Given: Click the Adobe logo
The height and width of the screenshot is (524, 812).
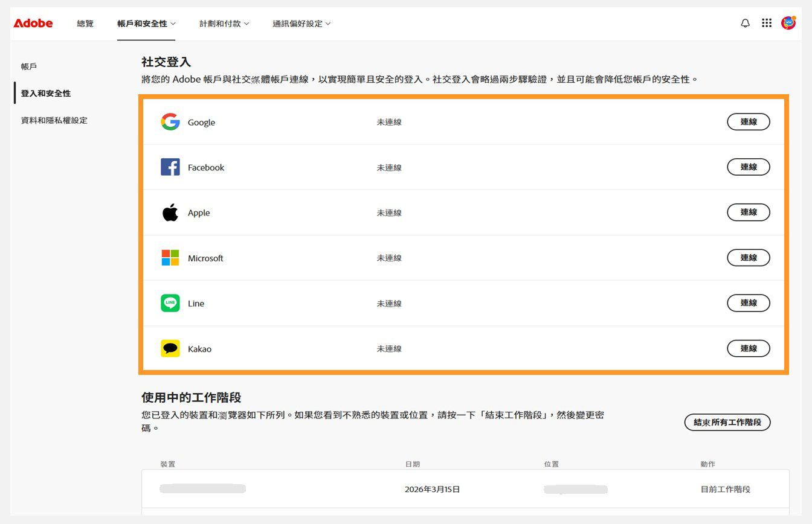Looking at the screenshot, I should tap(33, 23).
